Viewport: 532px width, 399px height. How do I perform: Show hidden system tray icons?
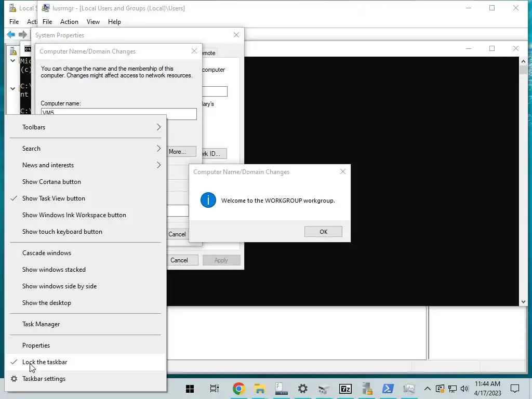click(428, 389)
